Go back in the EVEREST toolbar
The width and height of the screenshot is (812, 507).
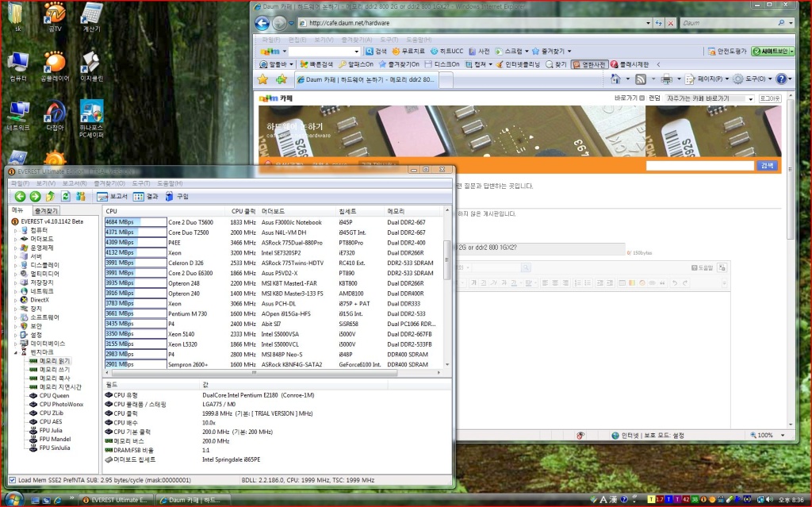[x=20, y=197]
